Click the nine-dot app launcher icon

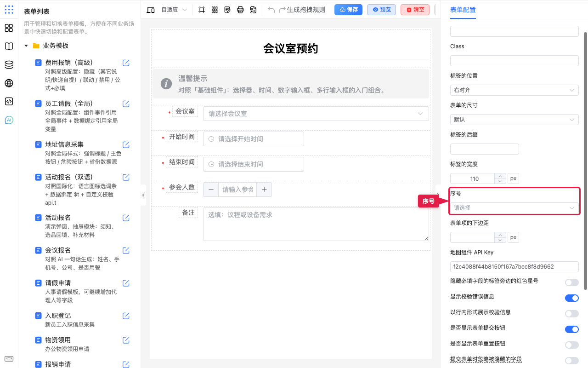[9, 10]
